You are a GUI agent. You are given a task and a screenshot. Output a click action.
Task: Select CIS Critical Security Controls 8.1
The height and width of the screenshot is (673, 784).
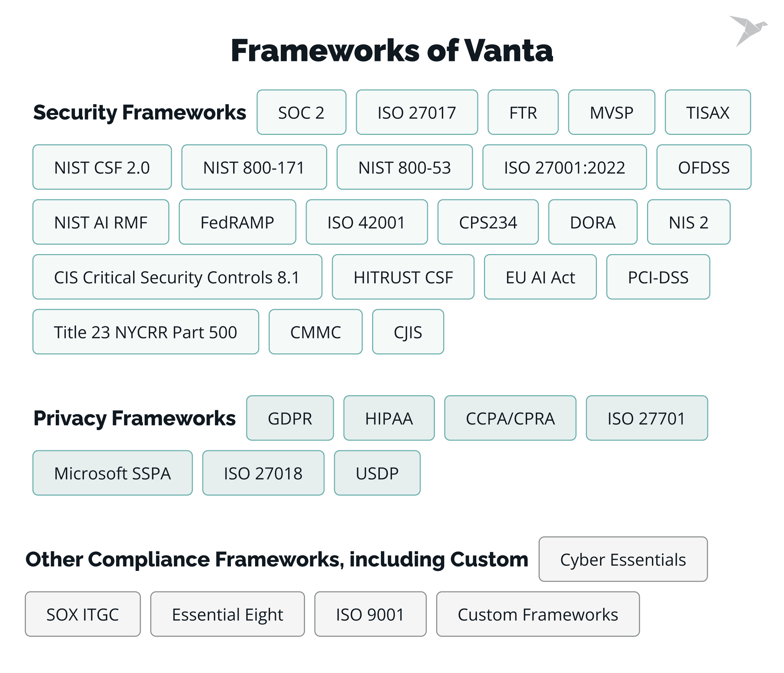click(x=177, y=277)
